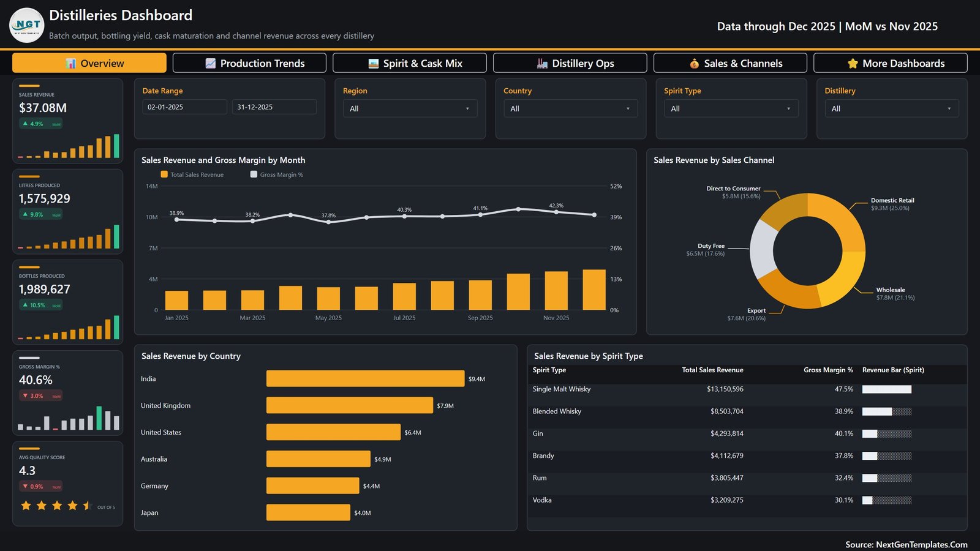Sort by Spirit Type column header
980x551 pixels.
[x=549, y=370]
